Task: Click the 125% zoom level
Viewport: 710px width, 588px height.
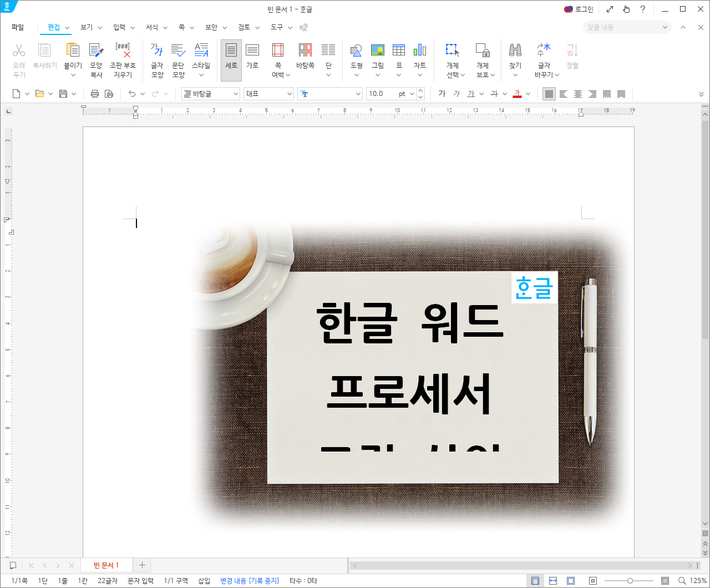Action: [x=698, y=581]
